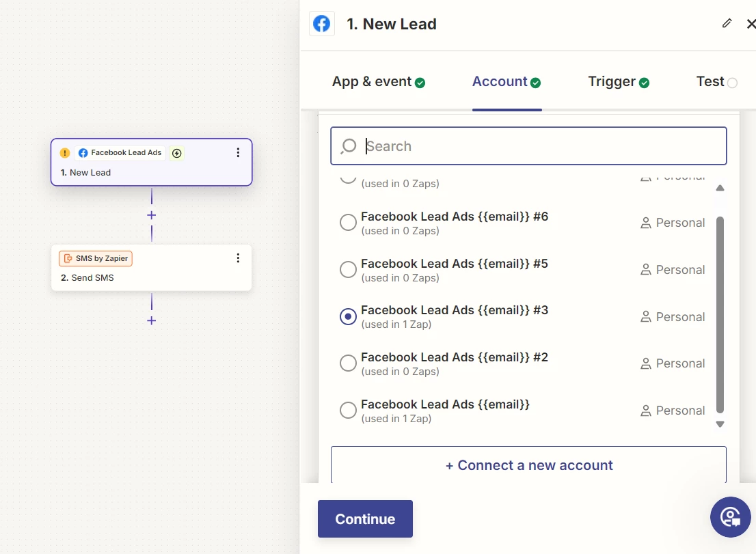Add a step below Send SMS
This screenshot has width=756, height=554.
tap(152, 320)
